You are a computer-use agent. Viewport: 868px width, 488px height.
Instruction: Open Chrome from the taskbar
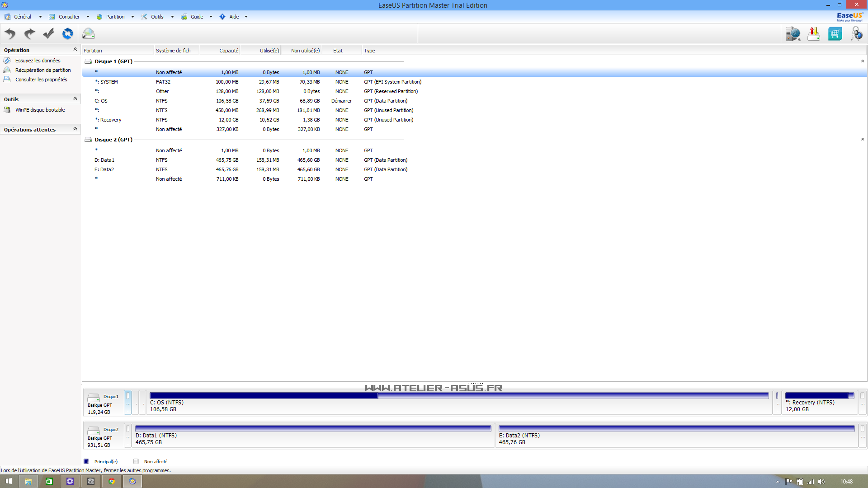[x=112, y=482]
